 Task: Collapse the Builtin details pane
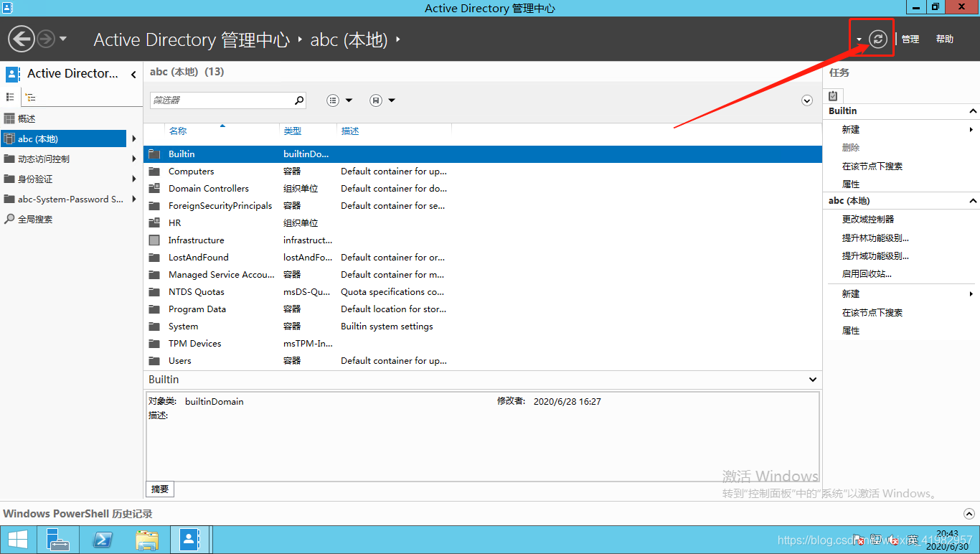[813, 380]
